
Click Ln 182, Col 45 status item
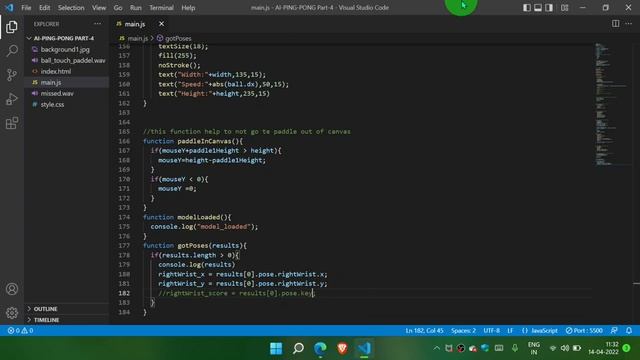click(x=424, y=331)
